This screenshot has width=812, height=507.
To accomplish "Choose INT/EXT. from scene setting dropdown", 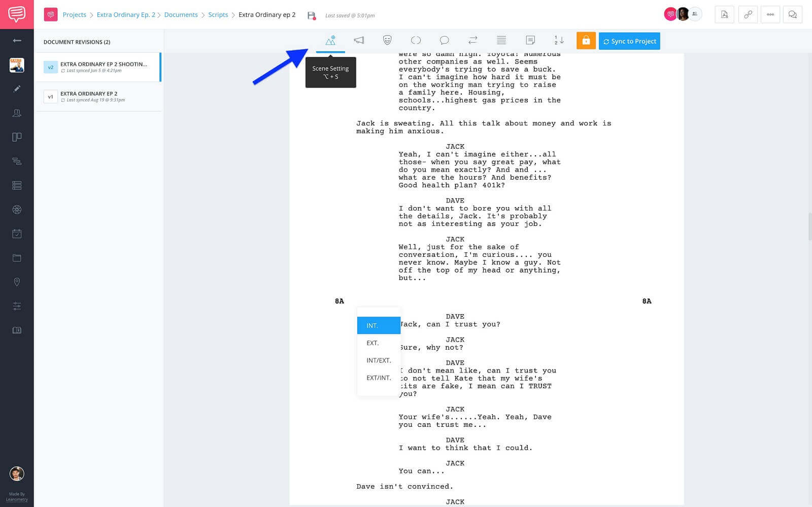I will coord(379,360).
